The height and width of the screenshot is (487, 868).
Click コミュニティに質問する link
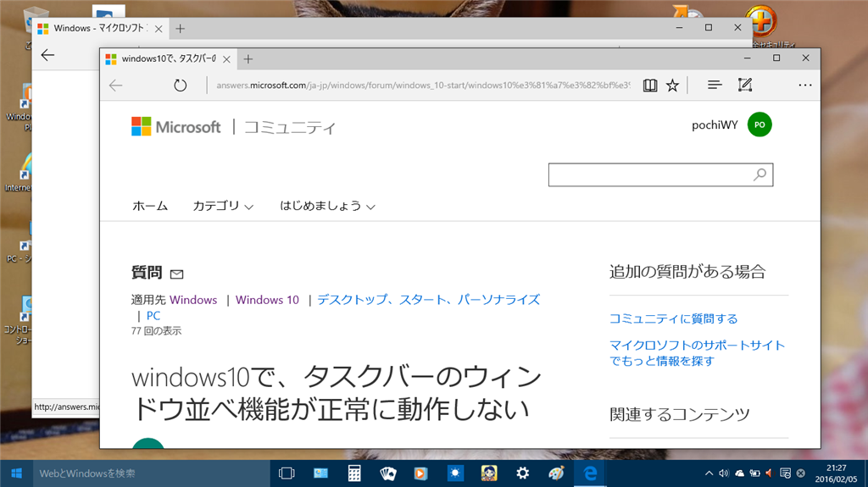point(674,318)
